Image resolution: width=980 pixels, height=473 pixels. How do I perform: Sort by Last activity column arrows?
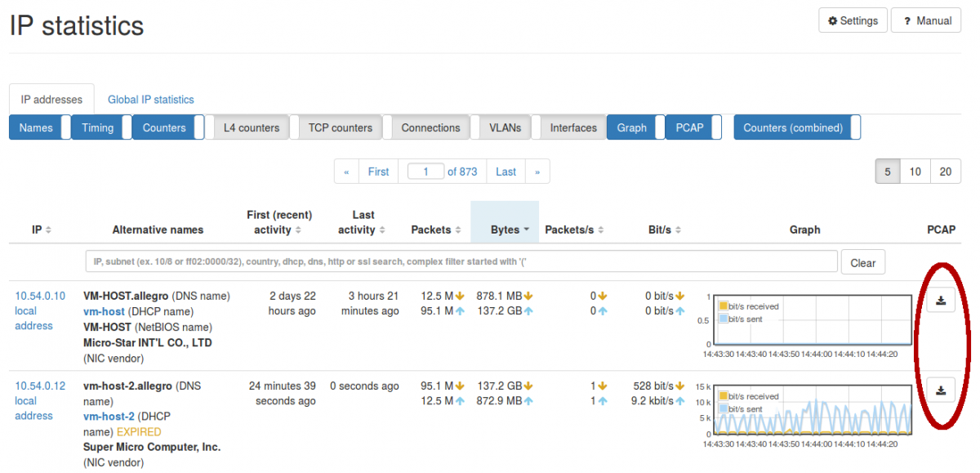381,230
